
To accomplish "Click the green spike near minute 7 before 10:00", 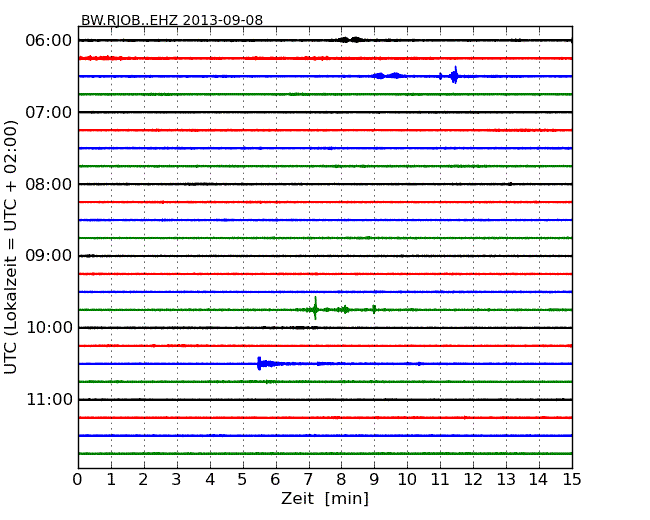I will tap(315, 308).
